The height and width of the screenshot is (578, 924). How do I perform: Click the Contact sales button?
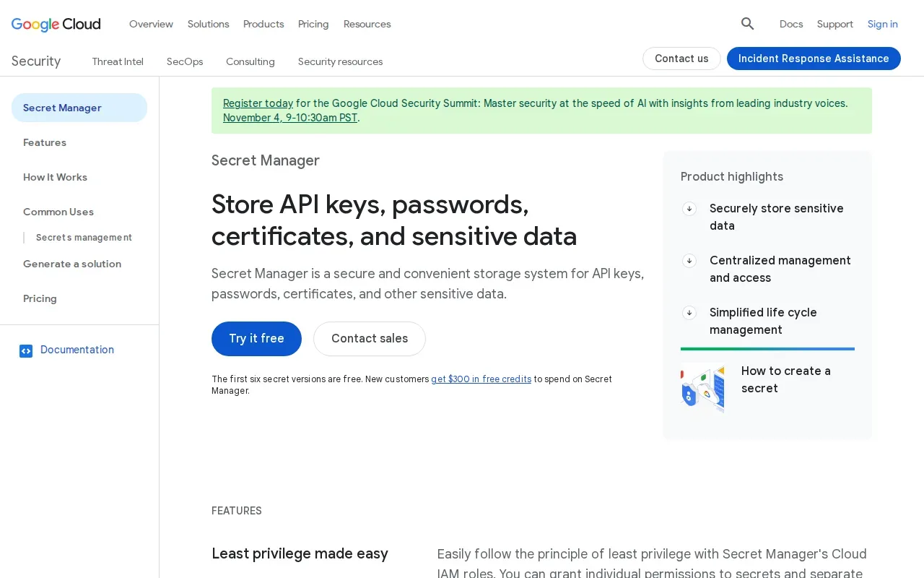click(370, 339)
